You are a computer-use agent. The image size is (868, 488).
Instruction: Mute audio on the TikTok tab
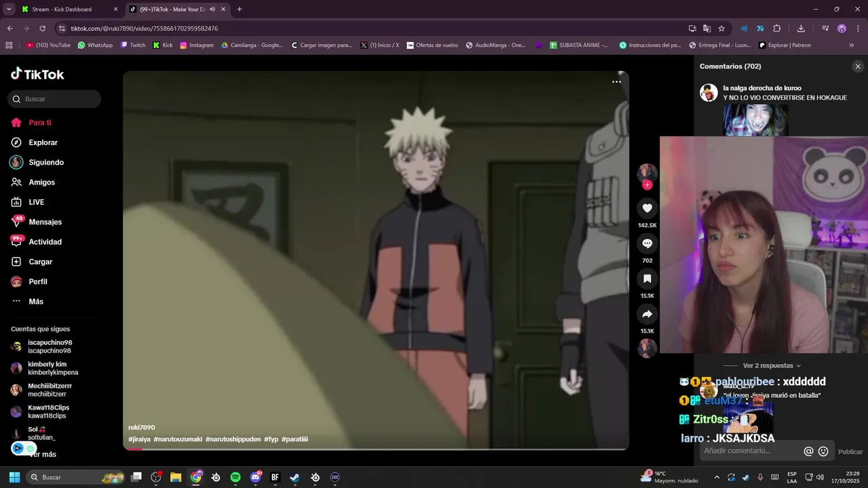click(x=212, y=9)
